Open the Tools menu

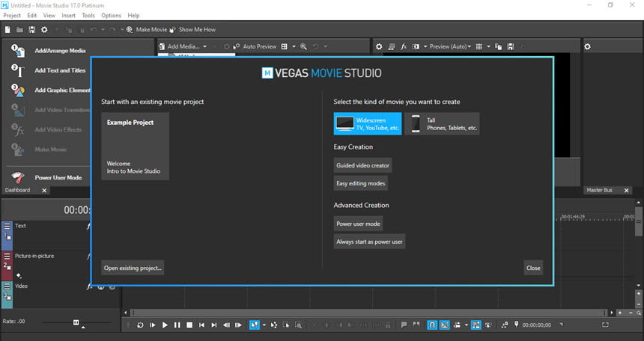coord(88,15)
